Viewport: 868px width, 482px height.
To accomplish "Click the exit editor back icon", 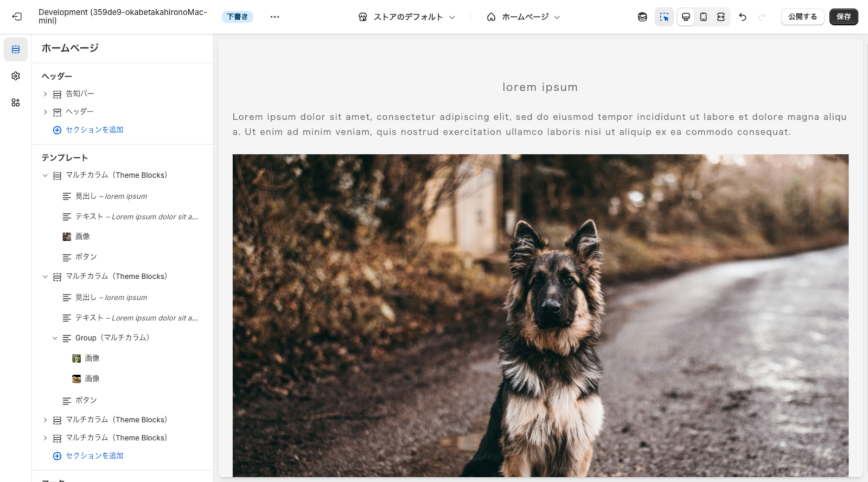I will click(x=17, y=17).
